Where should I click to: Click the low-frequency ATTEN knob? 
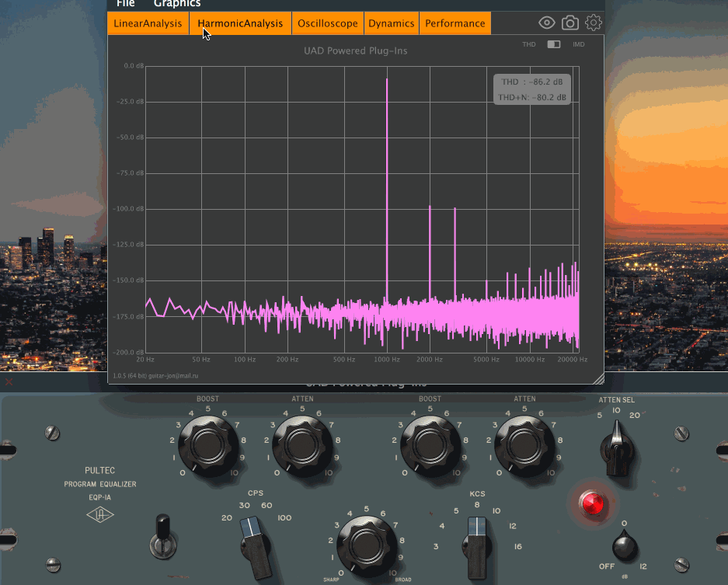pos(302,445)
